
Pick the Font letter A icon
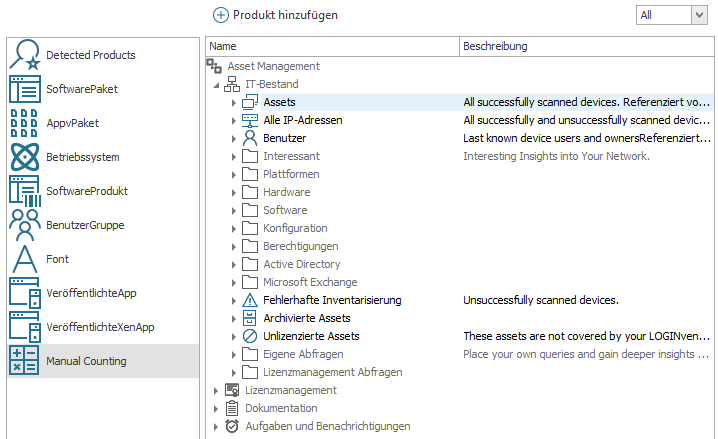coord(25,259)
